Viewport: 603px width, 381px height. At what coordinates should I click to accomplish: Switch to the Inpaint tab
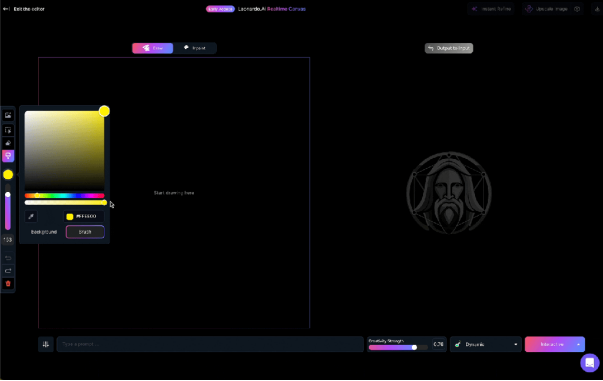click(195, 48)
